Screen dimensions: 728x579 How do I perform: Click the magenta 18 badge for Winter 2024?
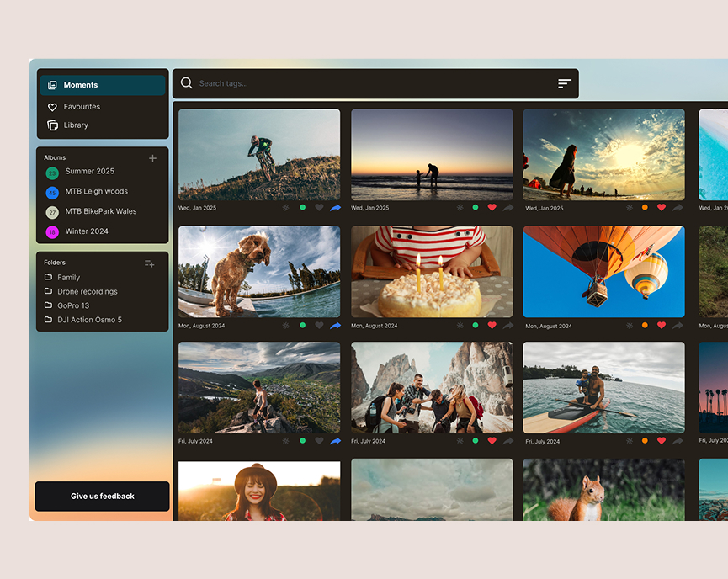click(52, 232)
